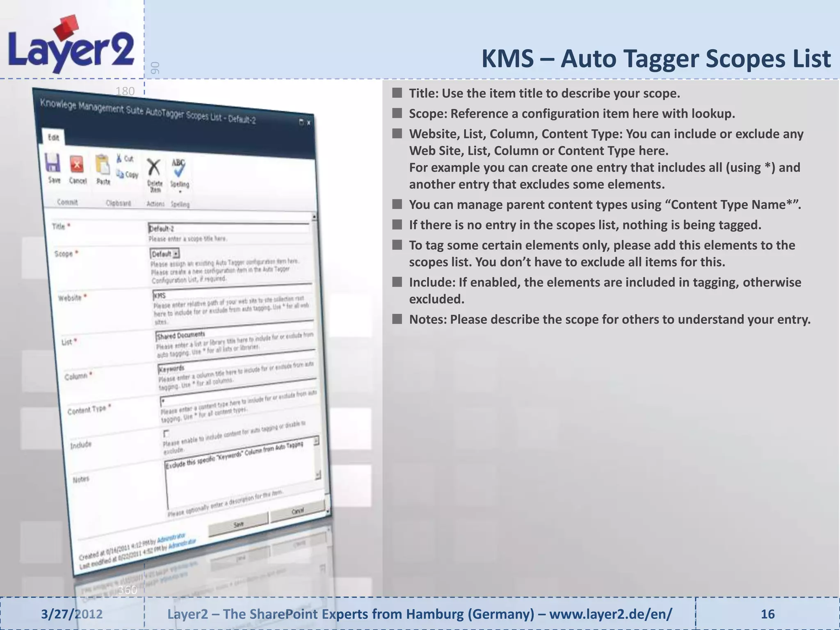Click the Spelling ABC check icon

(178, 168)
